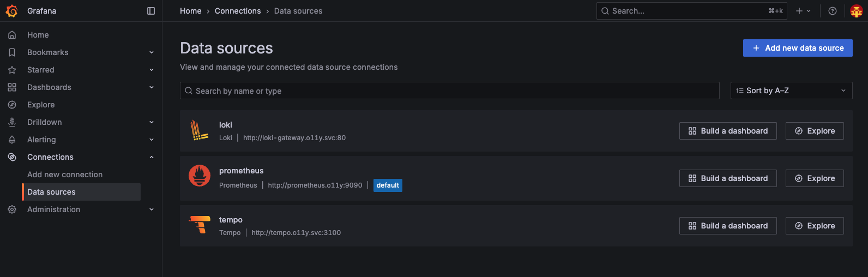
Task: Toggle the sidebar dock menu icon
Action: click(x=151, y=11)
